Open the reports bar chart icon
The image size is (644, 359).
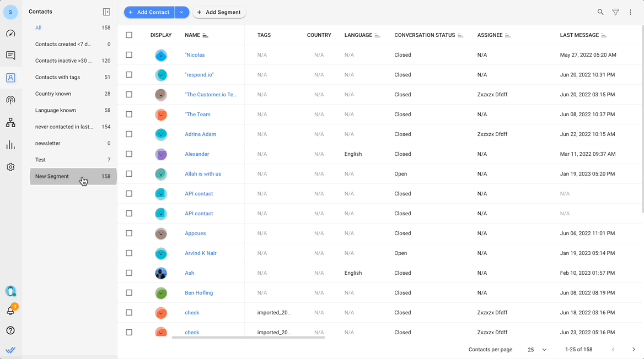click(x=10, y=145)
